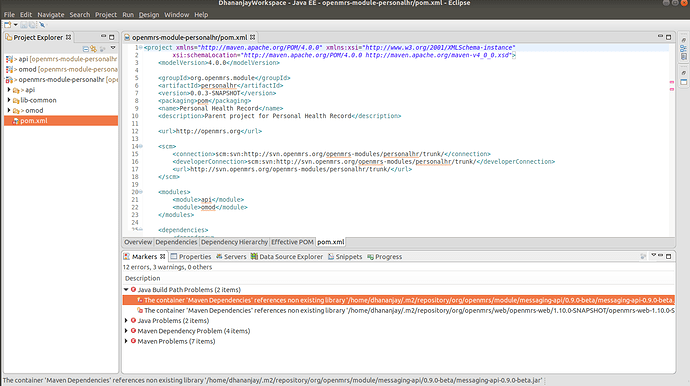Select the pom.xml source tab
The height and width of the screenshot is (386, 690).
(330, 242)
